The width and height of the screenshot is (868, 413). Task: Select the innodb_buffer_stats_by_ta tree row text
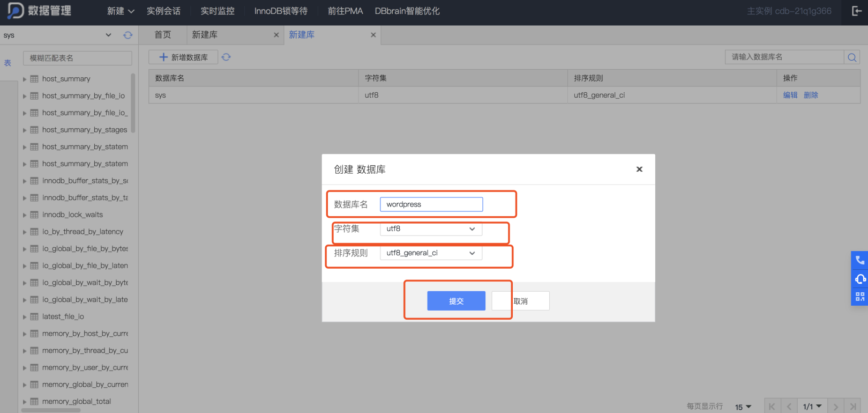coord(85,198)
